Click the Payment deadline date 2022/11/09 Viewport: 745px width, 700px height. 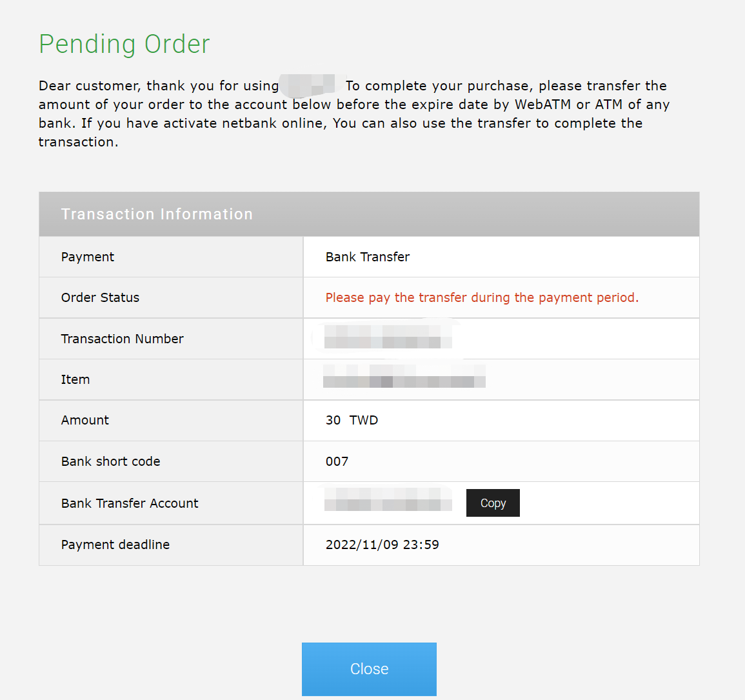click(x=382, y=545)
